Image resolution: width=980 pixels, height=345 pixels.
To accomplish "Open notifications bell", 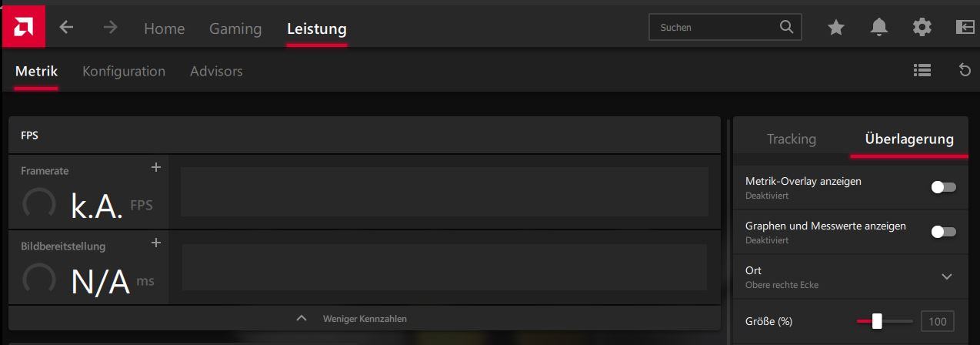I will click(x=878, y=28).
